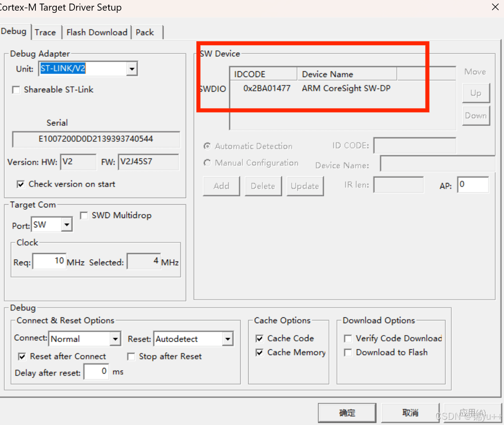Enable Verify Code Download
This screenshot has height=425, width=504.
pyautogui.click(x=348, y=338)
